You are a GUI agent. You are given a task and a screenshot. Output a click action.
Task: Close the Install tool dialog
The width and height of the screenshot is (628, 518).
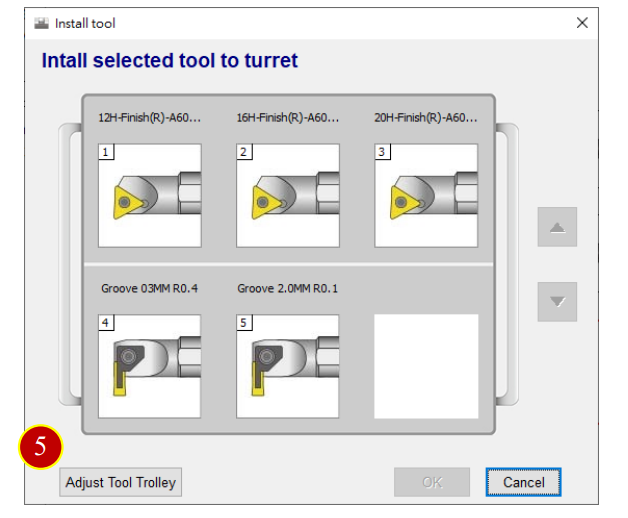(x=582, y=23)
